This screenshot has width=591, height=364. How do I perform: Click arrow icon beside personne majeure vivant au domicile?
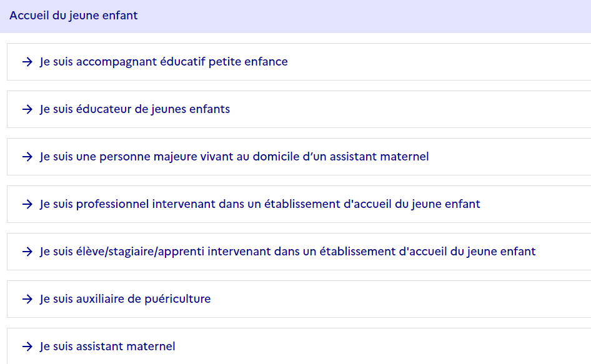click(27, 157)
